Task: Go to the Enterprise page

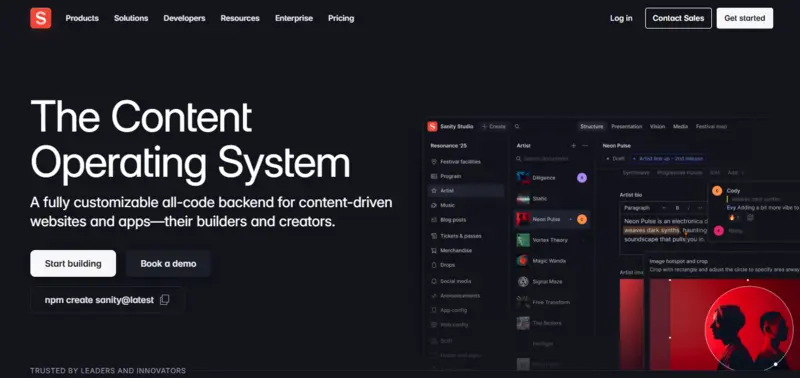Action: point(294,18)
